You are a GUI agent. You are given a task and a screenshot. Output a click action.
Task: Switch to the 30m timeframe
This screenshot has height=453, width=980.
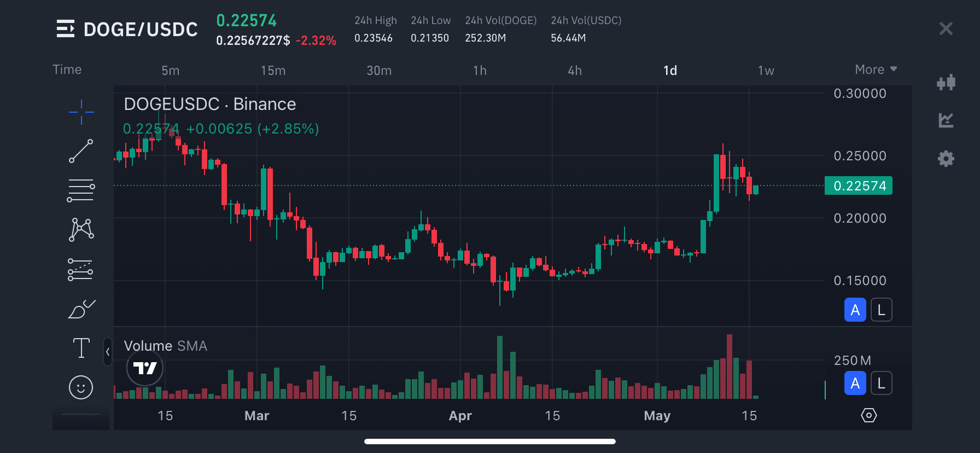point(379,71)
